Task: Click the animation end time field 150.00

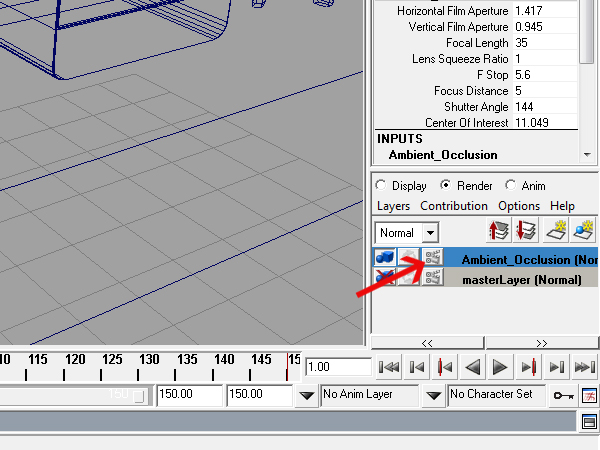Action: click(x=259, y=394)
